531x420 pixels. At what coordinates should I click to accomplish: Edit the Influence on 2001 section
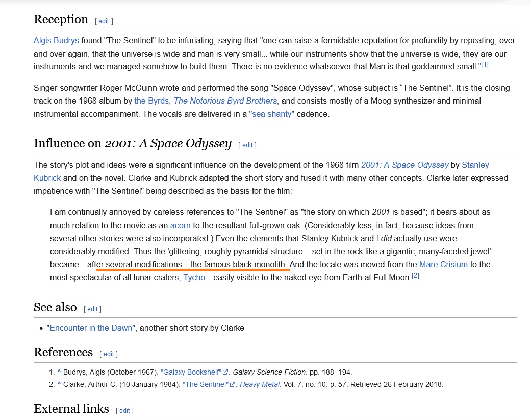pyautogui.click(x=247, y=145)
